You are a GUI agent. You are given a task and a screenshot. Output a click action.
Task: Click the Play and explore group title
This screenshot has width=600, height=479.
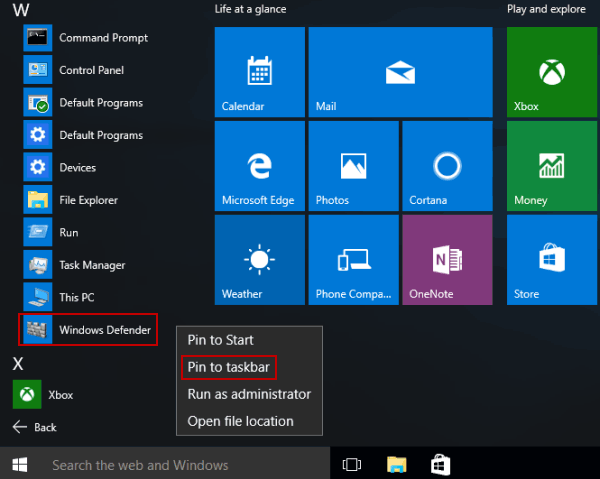pyautogui.click(x=546, y=9)
